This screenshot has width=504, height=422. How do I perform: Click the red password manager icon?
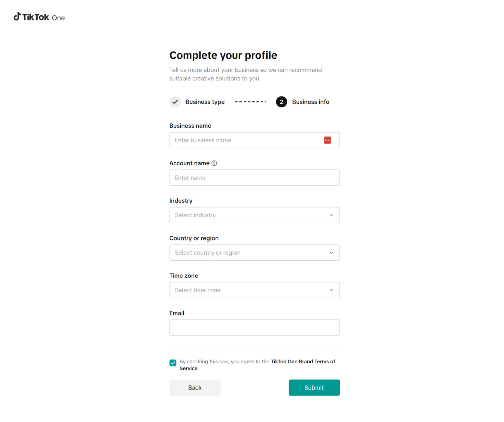point(327,140)
